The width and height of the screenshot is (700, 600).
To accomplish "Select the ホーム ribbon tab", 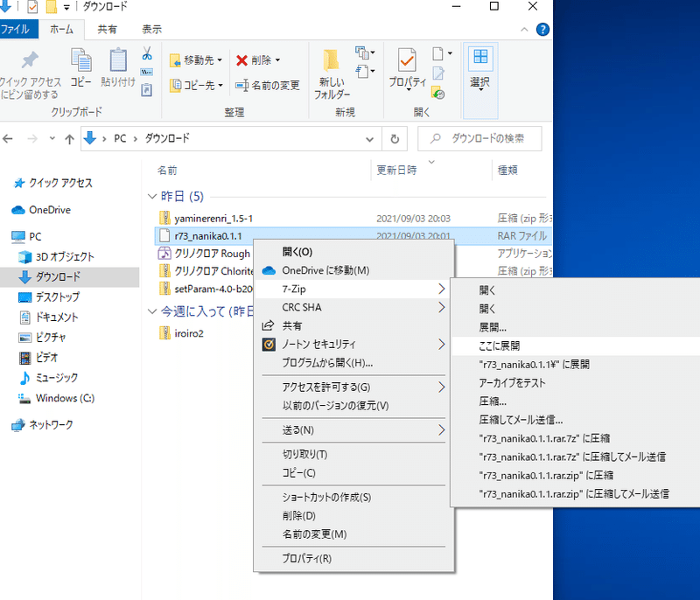I will coord(61,30).
